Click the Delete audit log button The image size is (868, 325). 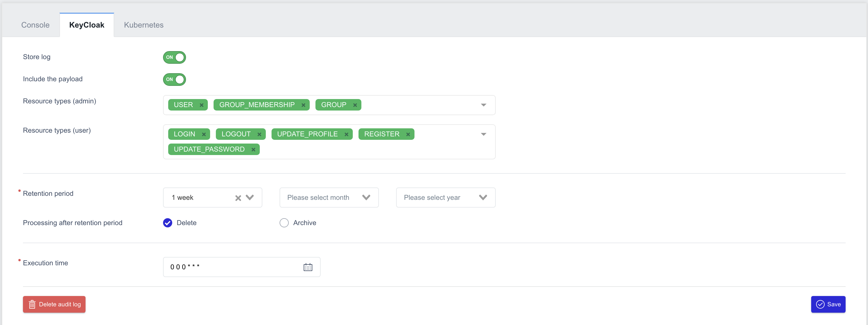54,304
